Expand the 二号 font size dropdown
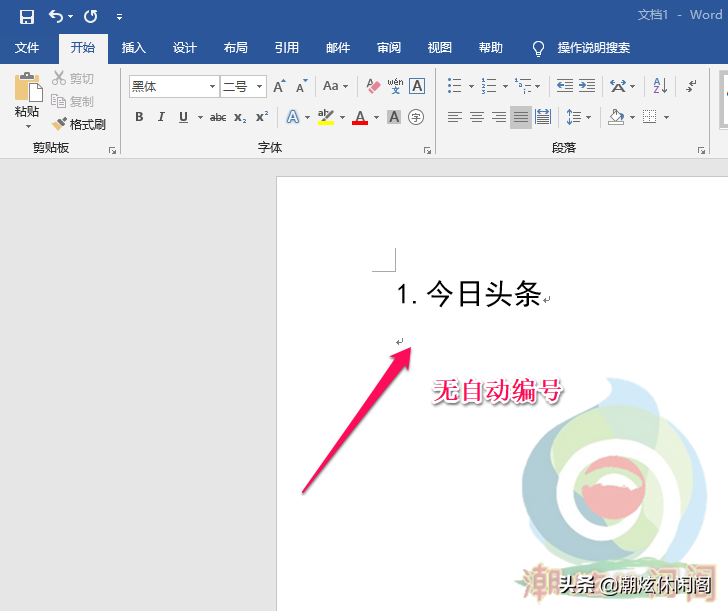This screenshot has height=611, width=728. tap(260, 86)
